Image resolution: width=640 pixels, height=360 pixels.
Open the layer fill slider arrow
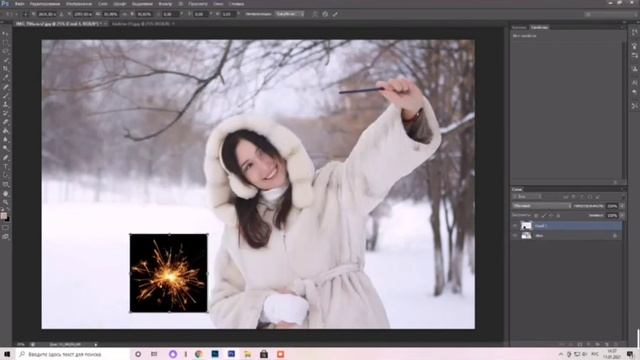pos(622,216)
